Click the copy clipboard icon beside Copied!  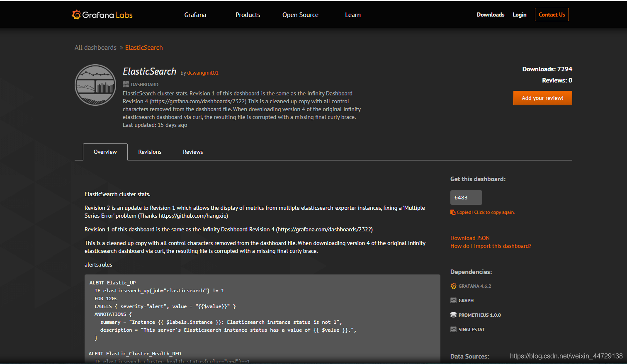coord(453,212)
